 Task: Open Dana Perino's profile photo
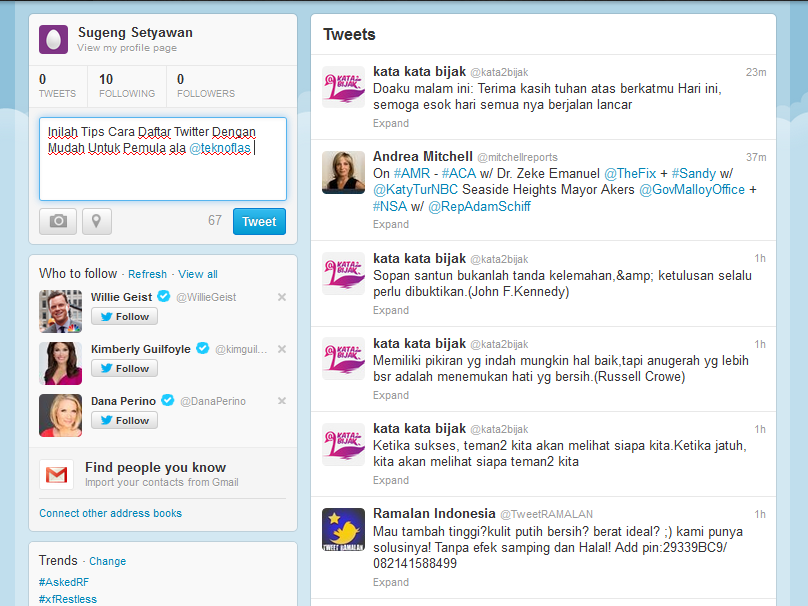(60, 415)
